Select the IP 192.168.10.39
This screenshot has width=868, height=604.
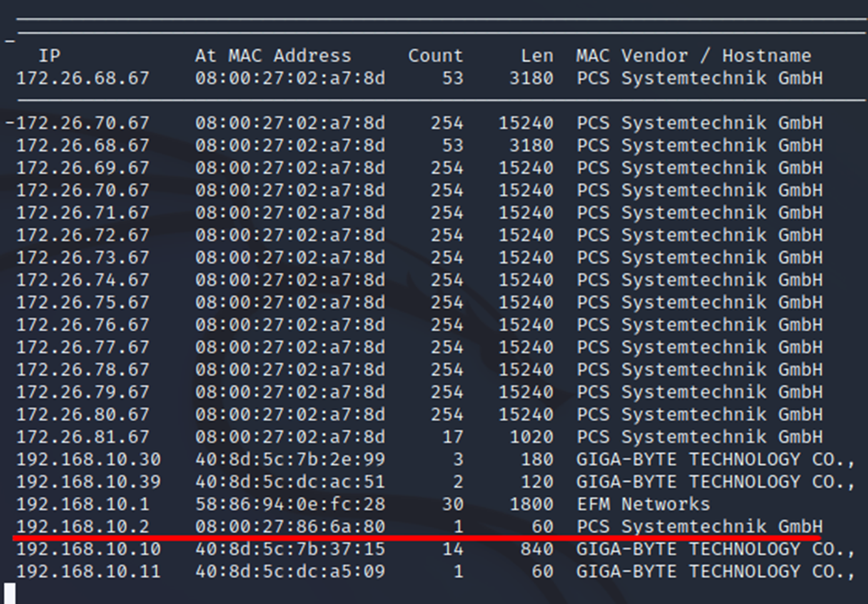pos(89,482)
